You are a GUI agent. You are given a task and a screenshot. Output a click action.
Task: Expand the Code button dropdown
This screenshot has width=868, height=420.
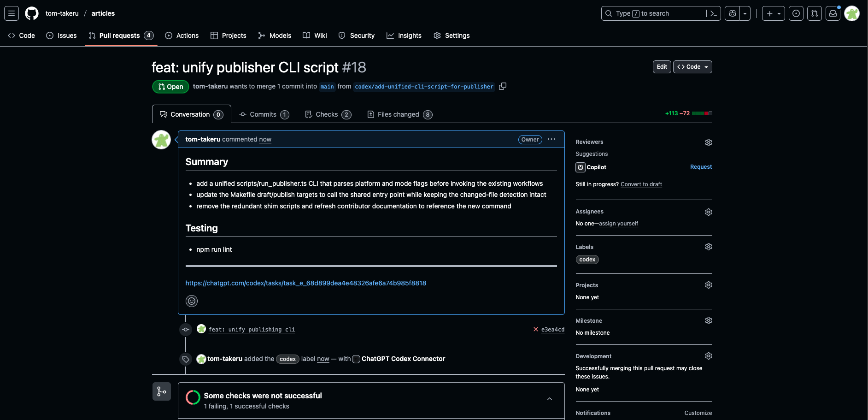(x=706, y=66)
